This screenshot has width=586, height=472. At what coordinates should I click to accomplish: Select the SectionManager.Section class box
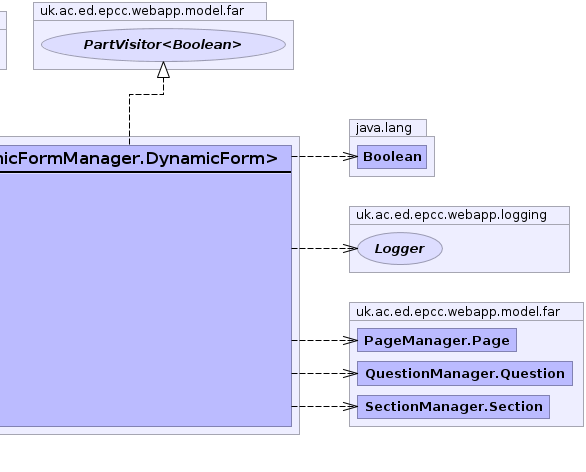click(x=453, y=407)
